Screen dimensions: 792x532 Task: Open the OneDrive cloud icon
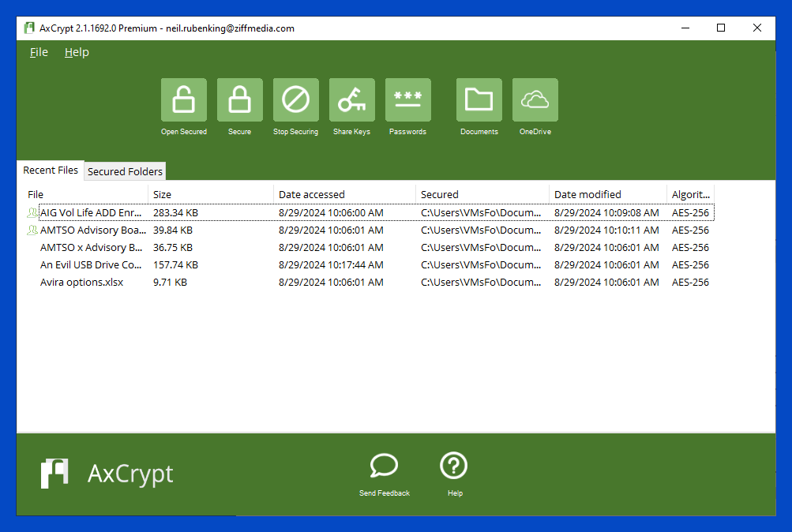pyautogui.click(x=535, y=99)
